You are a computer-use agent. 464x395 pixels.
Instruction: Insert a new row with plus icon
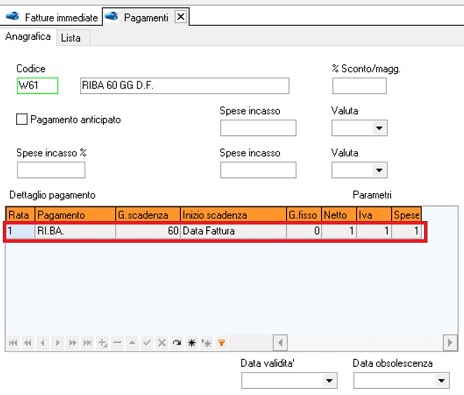(102, 343)
